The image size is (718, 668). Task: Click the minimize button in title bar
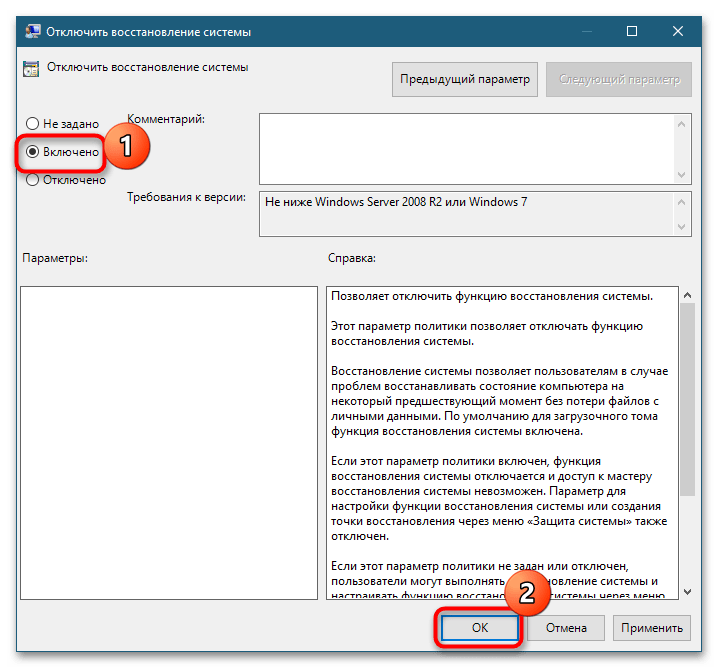click(587, 31)
